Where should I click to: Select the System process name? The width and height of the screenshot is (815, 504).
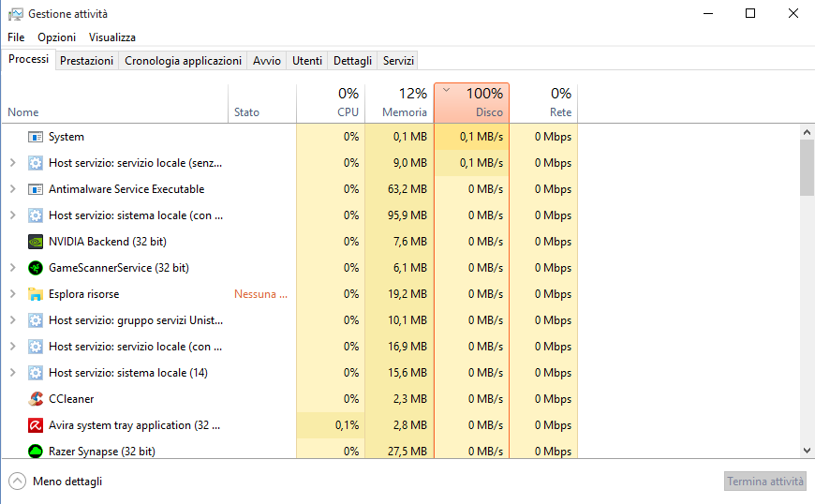(67, 137)
